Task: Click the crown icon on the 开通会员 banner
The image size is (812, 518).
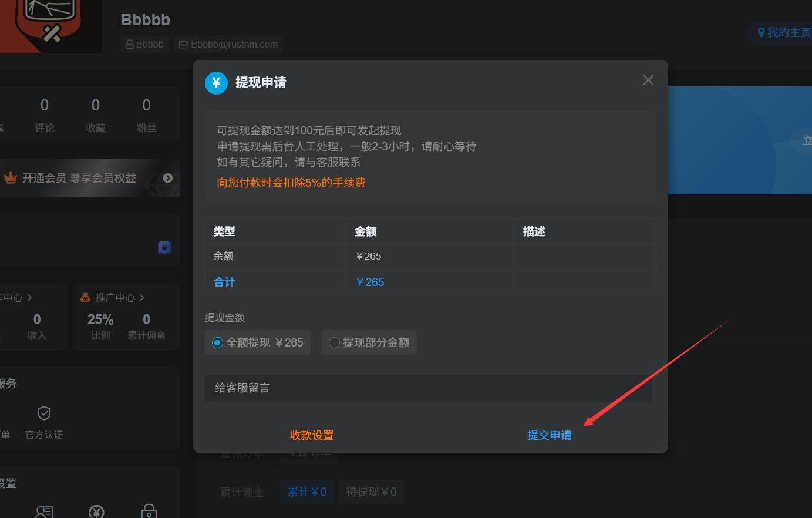Action: [x=11, y=177]
